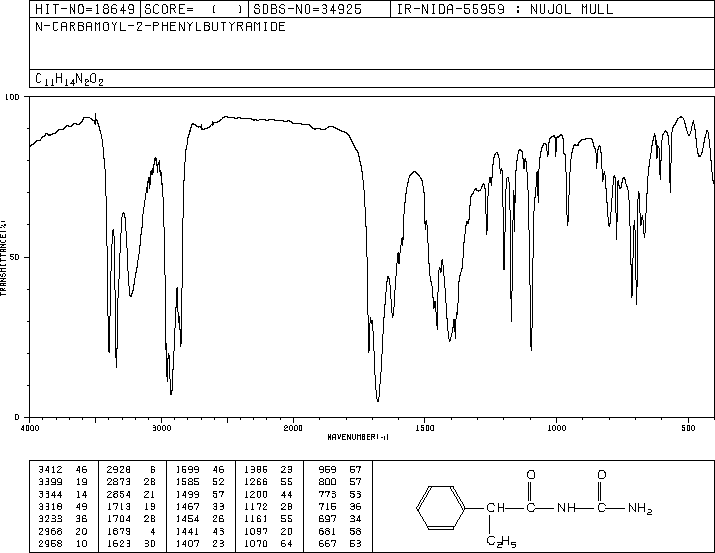Click peak table value 1713
715x553 pixels.
[x=119, y=506]
